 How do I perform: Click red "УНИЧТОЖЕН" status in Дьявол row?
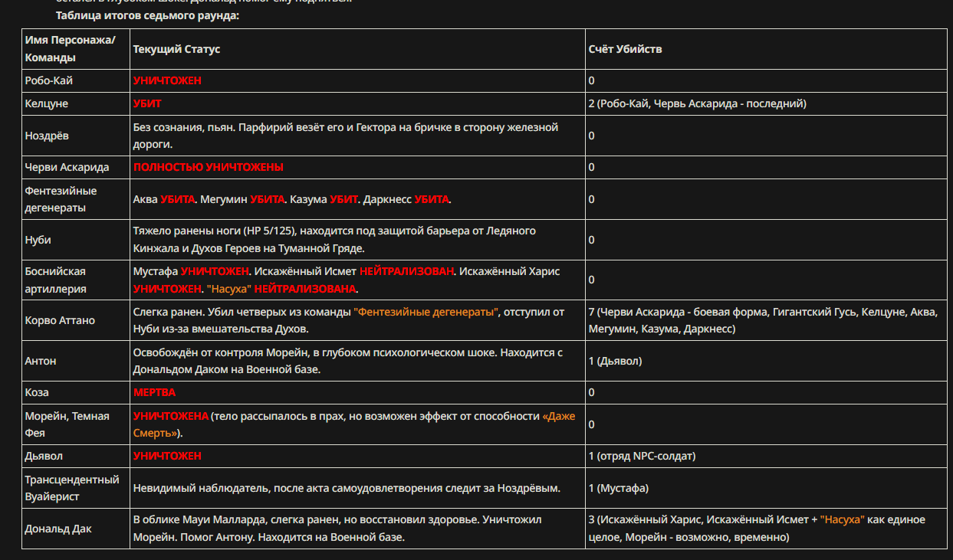tap(167, 456)
